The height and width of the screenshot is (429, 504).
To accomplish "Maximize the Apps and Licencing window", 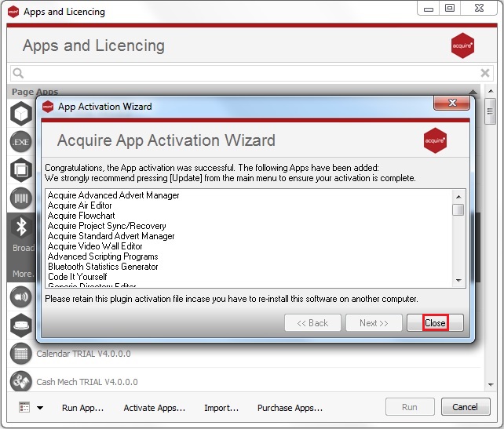I will pos(450,8).
